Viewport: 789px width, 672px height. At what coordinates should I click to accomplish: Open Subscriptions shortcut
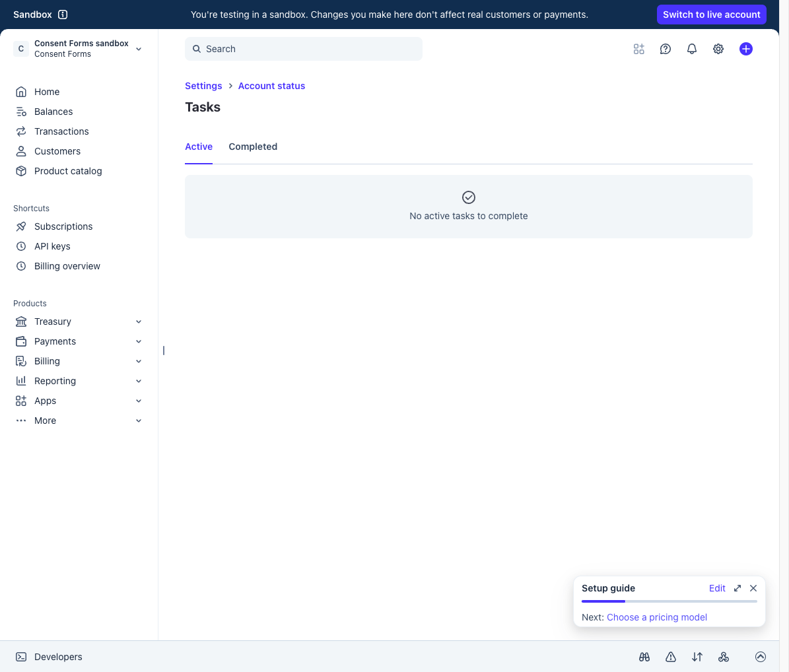63,226
